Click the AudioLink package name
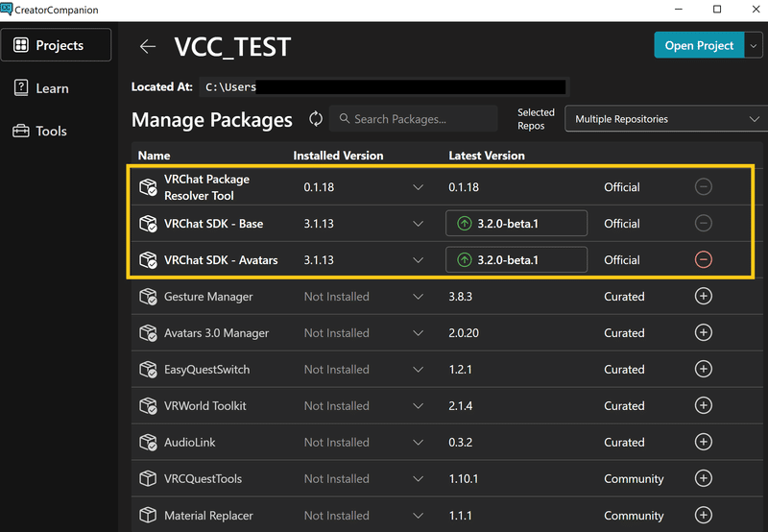Screen dimensions: 768x532 [x=189, y=443]
